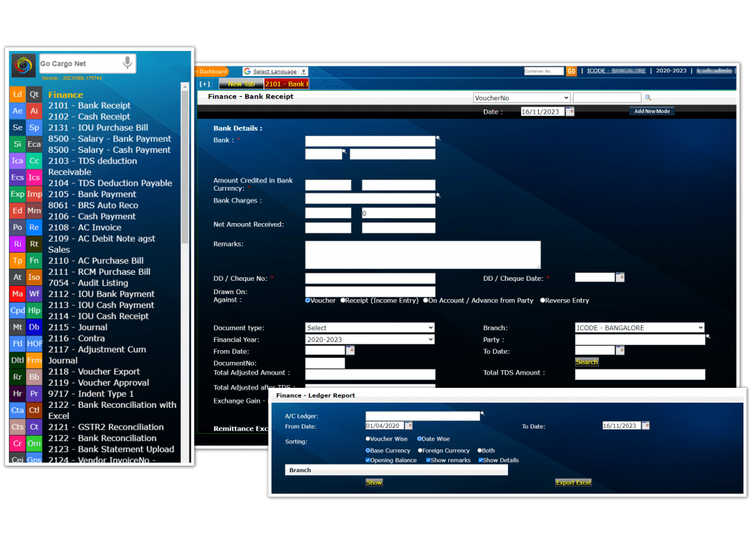Open 2105 - Bank Payment menu entry
This screenshot has width=756, height=549.
click(x=92, y=194)
